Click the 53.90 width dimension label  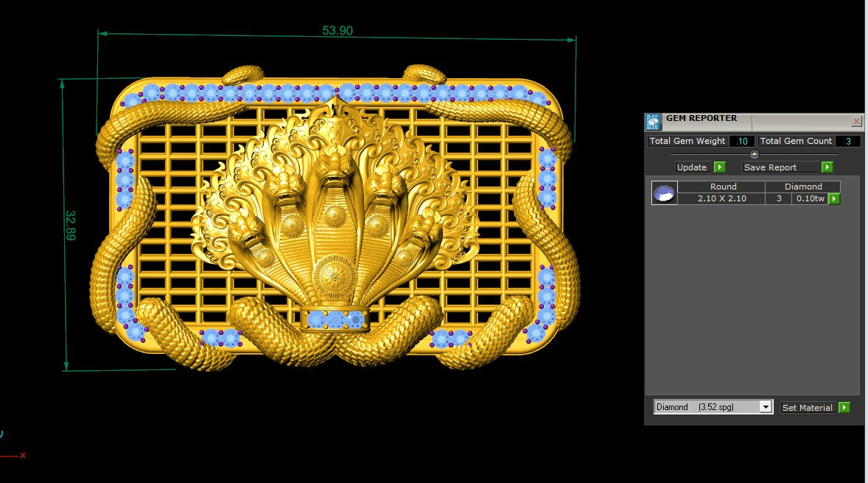(337, 30)
